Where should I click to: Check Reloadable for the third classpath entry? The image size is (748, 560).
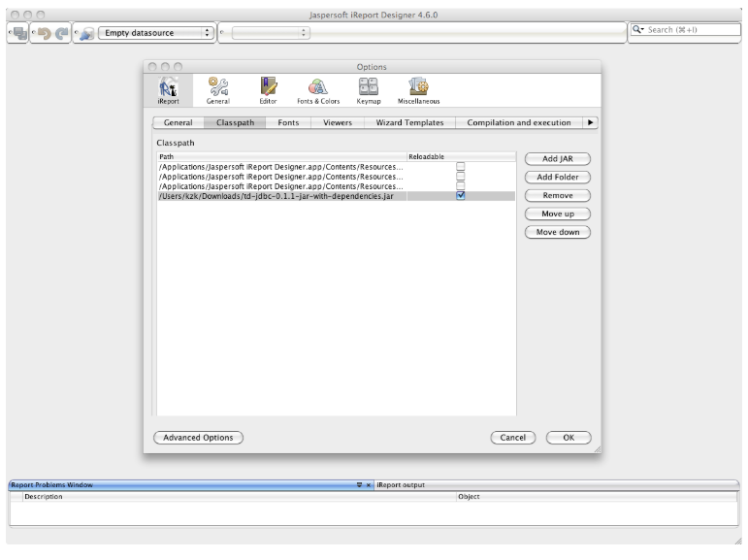[461, 185]
